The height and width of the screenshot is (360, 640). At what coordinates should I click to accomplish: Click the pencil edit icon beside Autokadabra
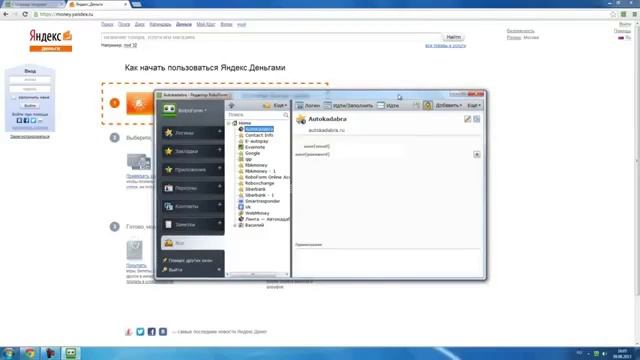467,119
